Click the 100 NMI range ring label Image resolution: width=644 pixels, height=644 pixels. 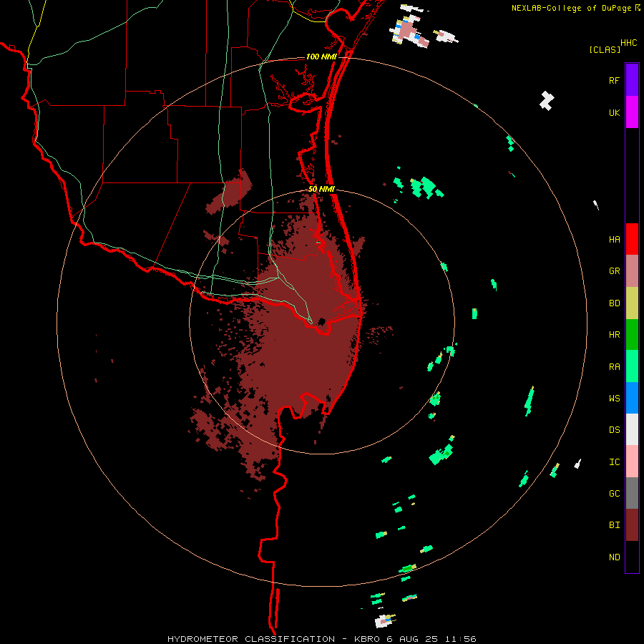(x=321, y=57)
